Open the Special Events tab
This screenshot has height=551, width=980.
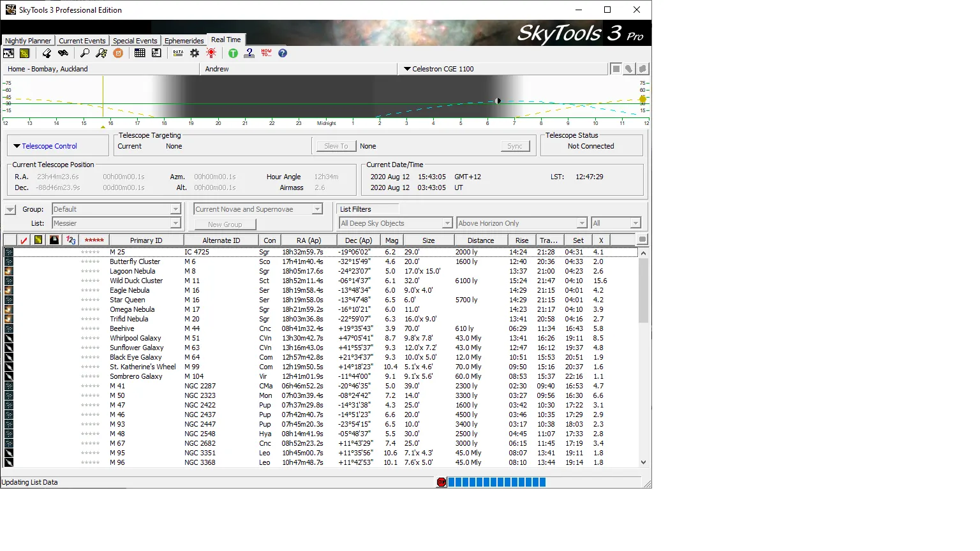pyautogui.click(x=135, y=41)
